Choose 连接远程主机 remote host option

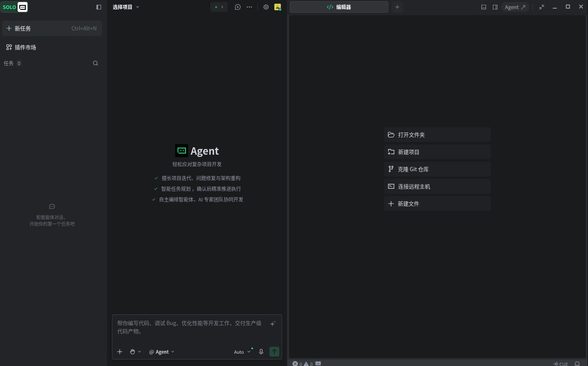point(438,186)
